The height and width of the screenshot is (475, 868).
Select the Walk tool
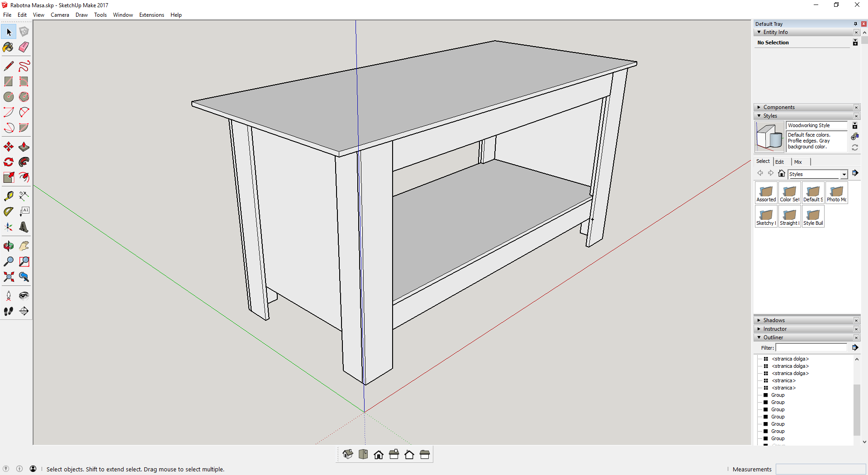(x=8, y=311)
